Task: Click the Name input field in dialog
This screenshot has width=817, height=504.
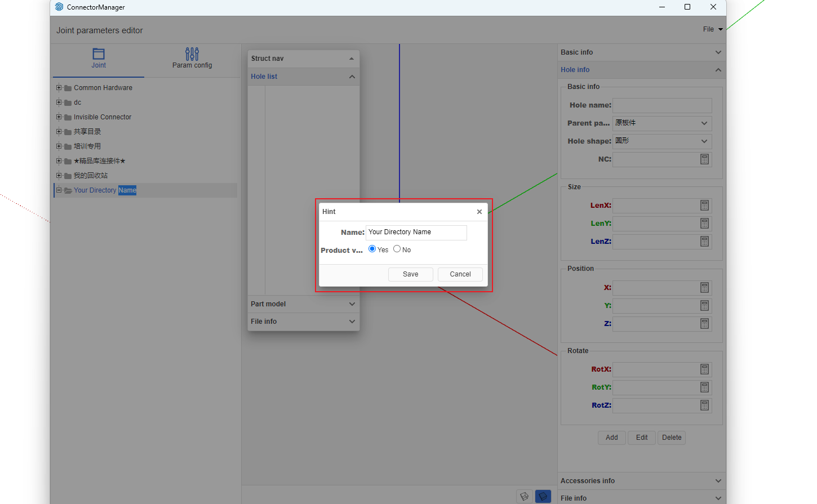Action: tap(416, 233)
